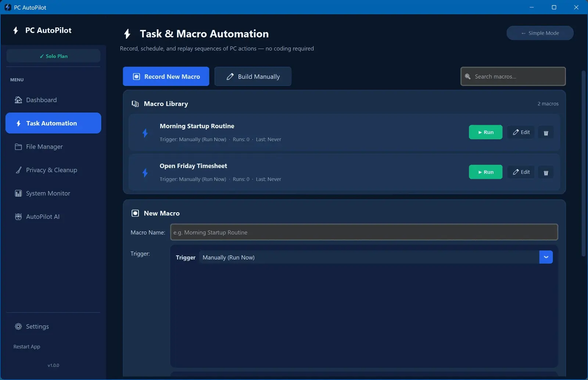Click the Open Friday Timesheet title
The height and width of the screenshot is (380, 588).
point(193,166)
